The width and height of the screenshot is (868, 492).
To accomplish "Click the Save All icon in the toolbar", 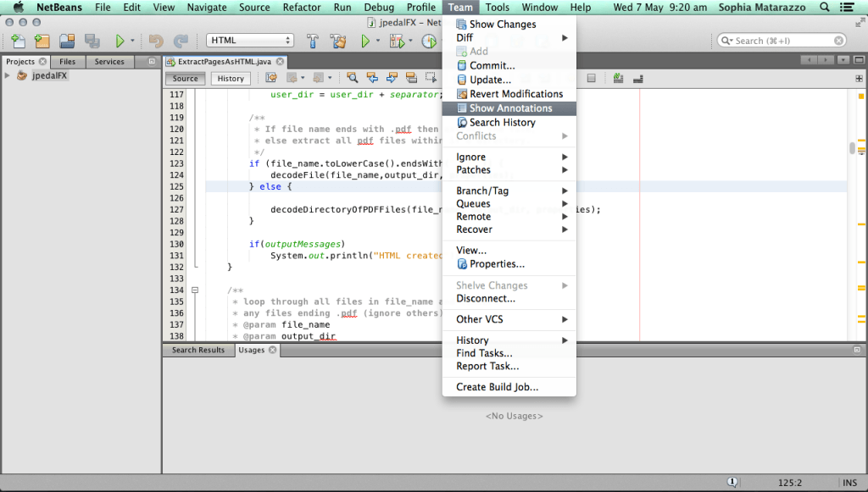I will (x=92, y=40).
